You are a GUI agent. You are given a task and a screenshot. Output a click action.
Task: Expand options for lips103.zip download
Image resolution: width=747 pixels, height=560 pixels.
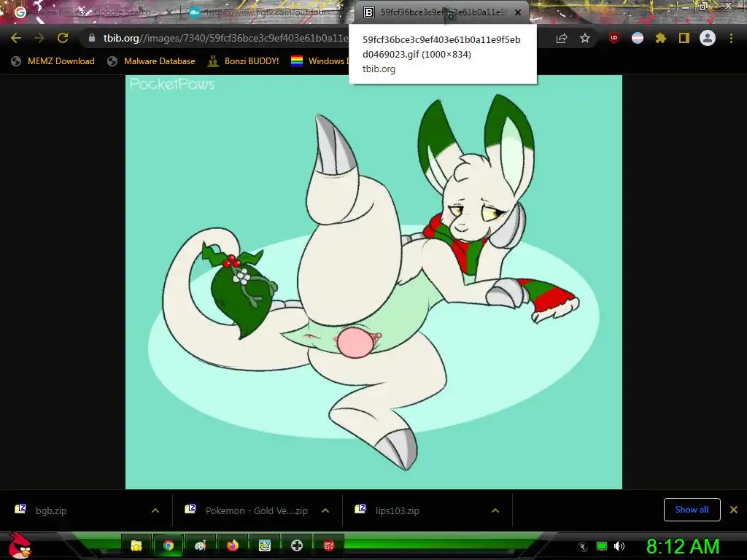coord(495,510)
